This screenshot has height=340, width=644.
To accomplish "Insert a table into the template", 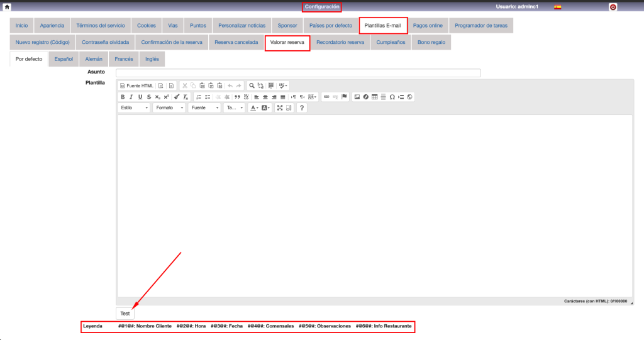I will pyautogui.click(x=375, y=97).
